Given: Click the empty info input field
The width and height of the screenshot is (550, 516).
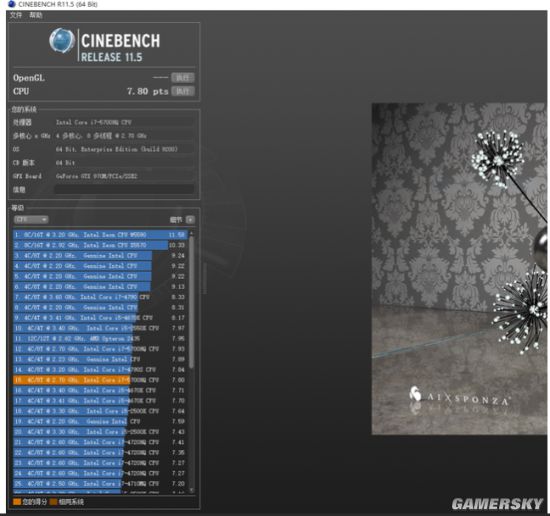Looking at the screenshot, I should (123, 189).
